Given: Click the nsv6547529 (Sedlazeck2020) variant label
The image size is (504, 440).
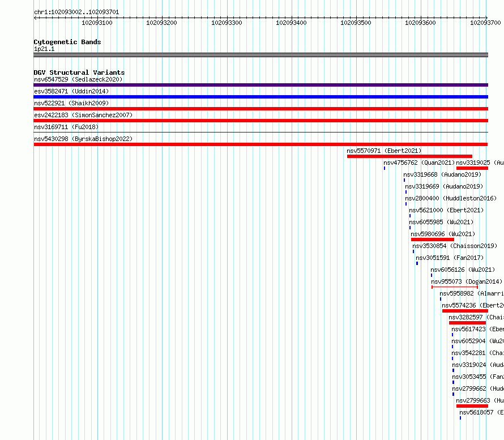Looking at the screenshot, I should (78, 79).
